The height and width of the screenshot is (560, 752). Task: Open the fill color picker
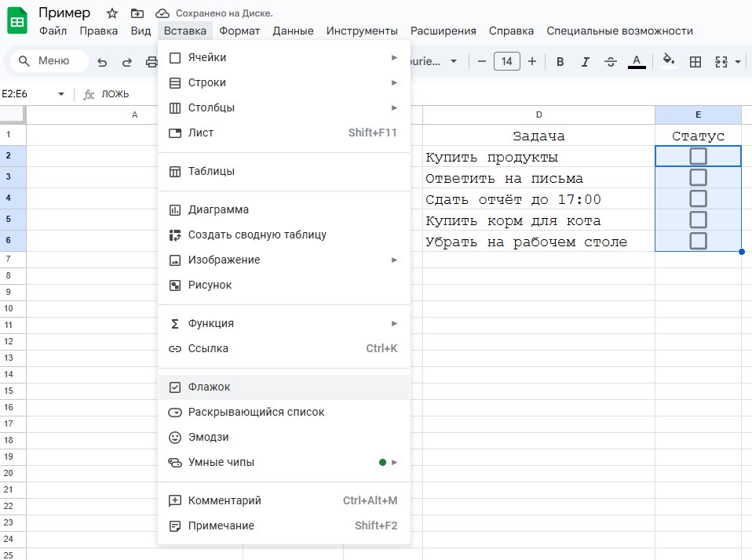point(669,61)
